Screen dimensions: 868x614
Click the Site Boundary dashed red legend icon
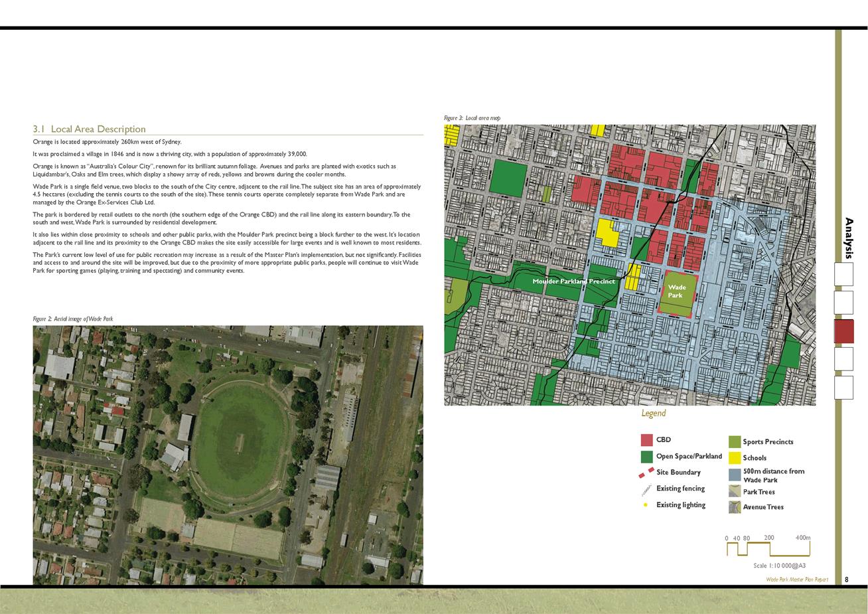(646, 473)
